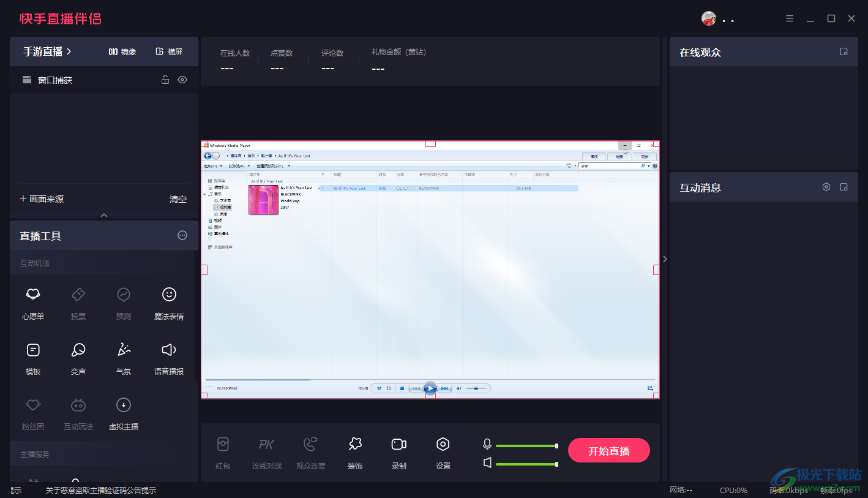The width and height of the screenshot is (868, 498).
Task: Click the 观众连麦 audience call icon
Action: (311, 445)
